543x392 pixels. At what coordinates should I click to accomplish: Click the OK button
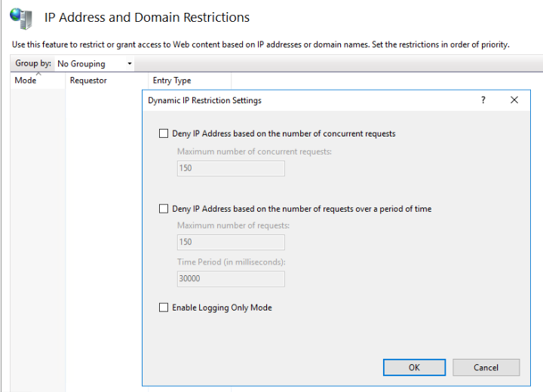coord(414,367)
